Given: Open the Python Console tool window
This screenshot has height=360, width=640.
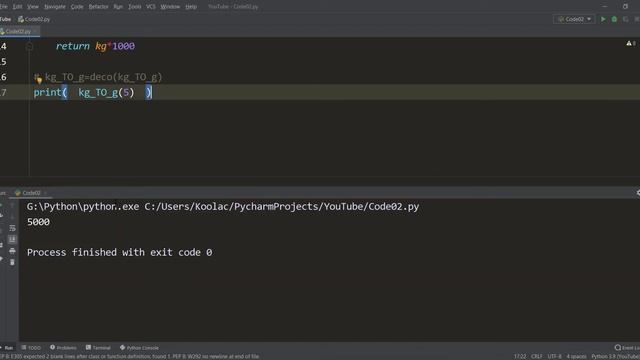Looking at the screenshot, I should point(139,348).
